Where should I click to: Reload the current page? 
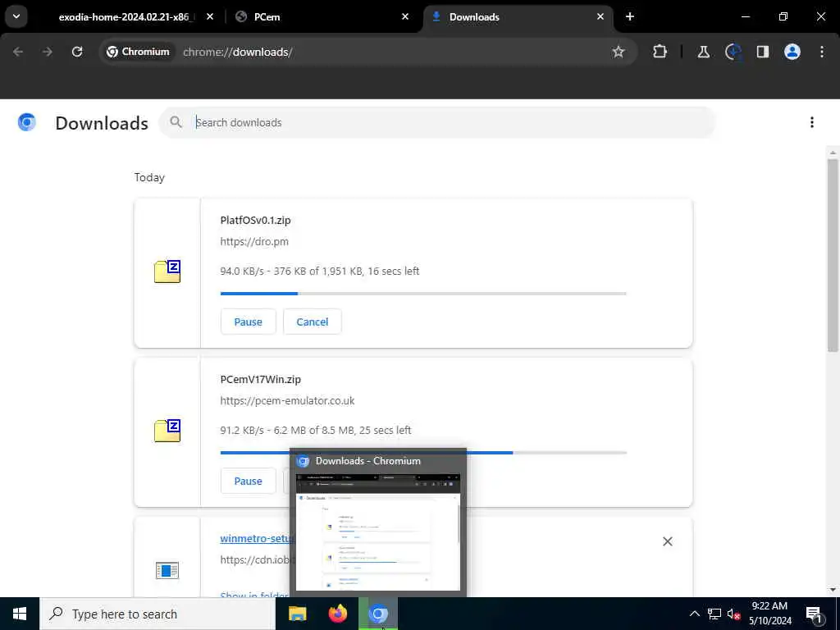pos(77,52)
